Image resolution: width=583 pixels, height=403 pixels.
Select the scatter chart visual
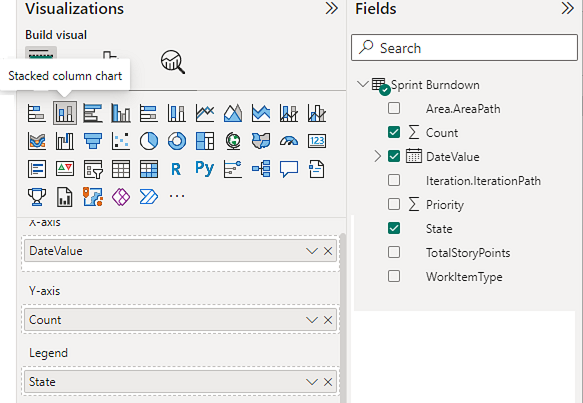tap(121, 141)
